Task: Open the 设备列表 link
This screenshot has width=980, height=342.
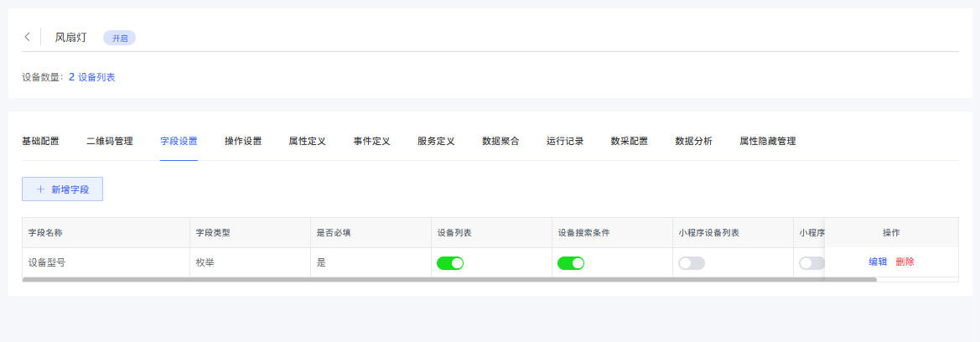Action: pyautogui.click(x=96, y=77)
